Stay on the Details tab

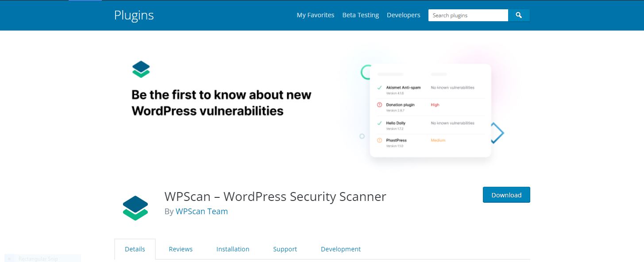tap(135, 249)
